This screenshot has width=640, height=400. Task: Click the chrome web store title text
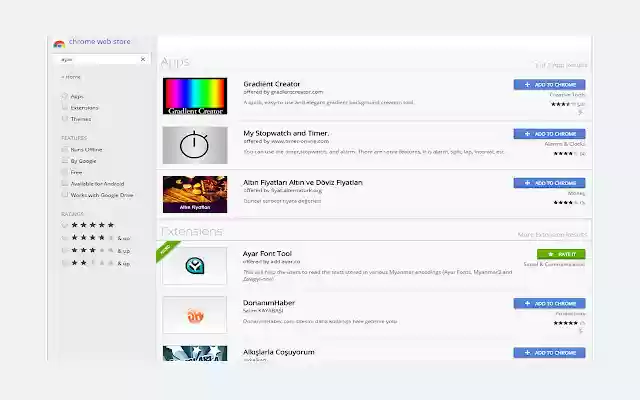tap(100, 41)
